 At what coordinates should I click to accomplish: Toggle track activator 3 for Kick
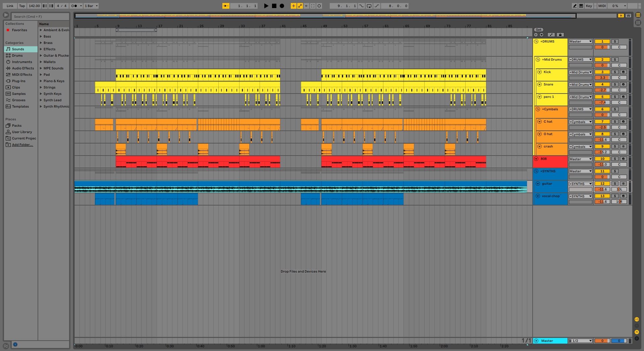click(x=602, y=72)
